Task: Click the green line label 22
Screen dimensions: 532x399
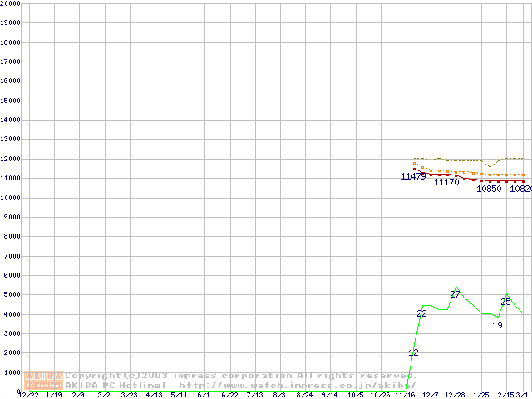Action: click(x=421, y=313)
